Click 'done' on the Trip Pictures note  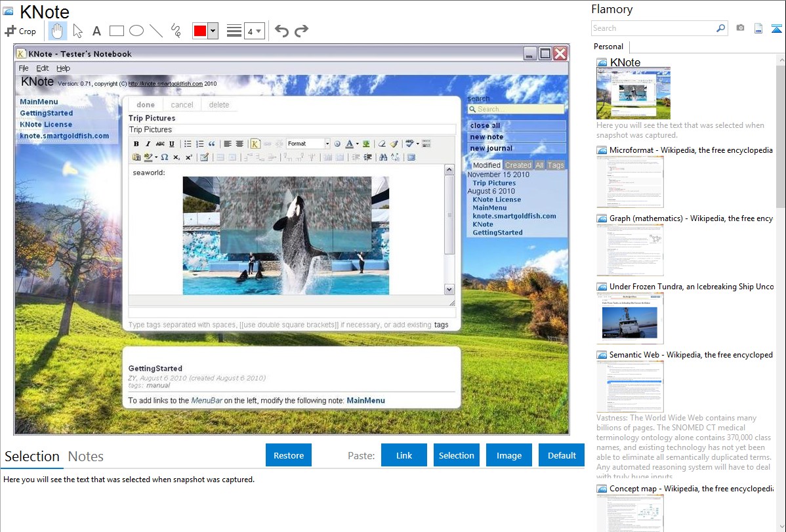pyautogui.click(x=146, y=105)
